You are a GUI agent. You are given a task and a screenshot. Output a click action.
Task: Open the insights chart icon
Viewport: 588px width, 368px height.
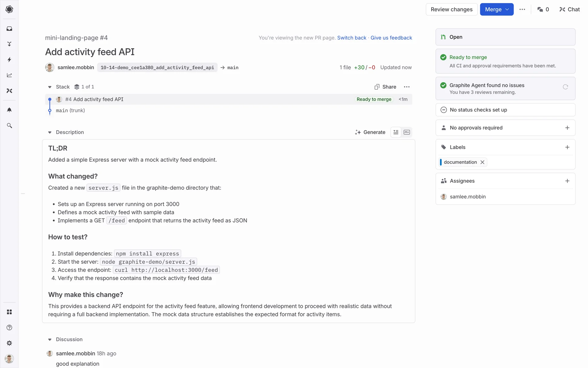click(9, 75)
